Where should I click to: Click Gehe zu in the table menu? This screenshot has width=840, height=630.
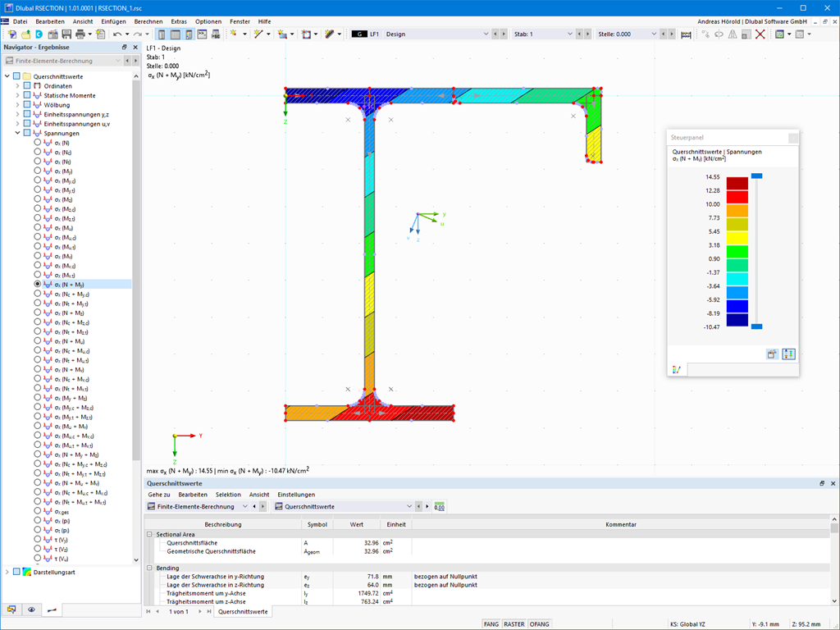pyautogui.click(x=159, y=495)
